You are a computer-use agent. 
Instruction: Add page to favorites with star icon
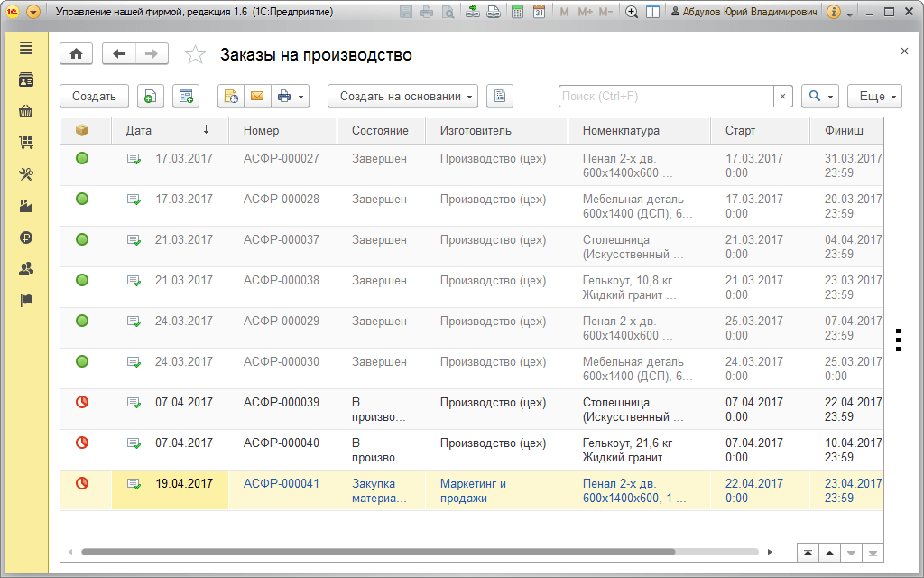tap(195, 55)
